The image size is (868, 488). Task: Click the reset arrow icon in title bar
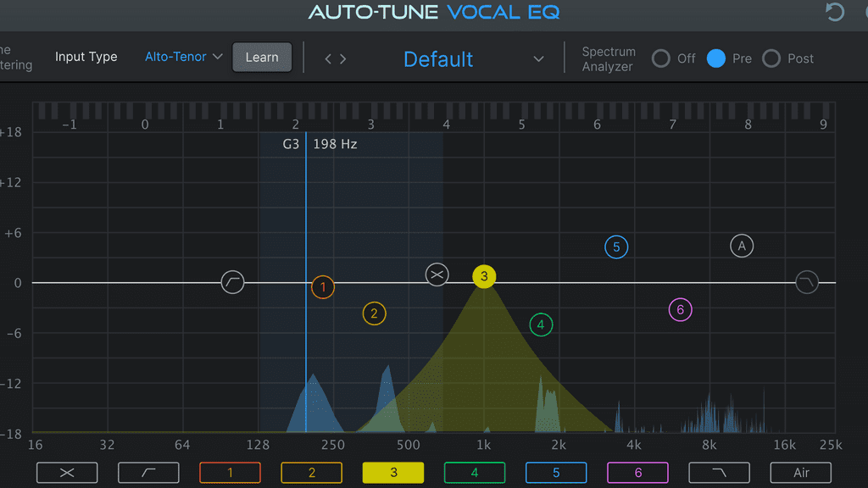coord(835,12)
